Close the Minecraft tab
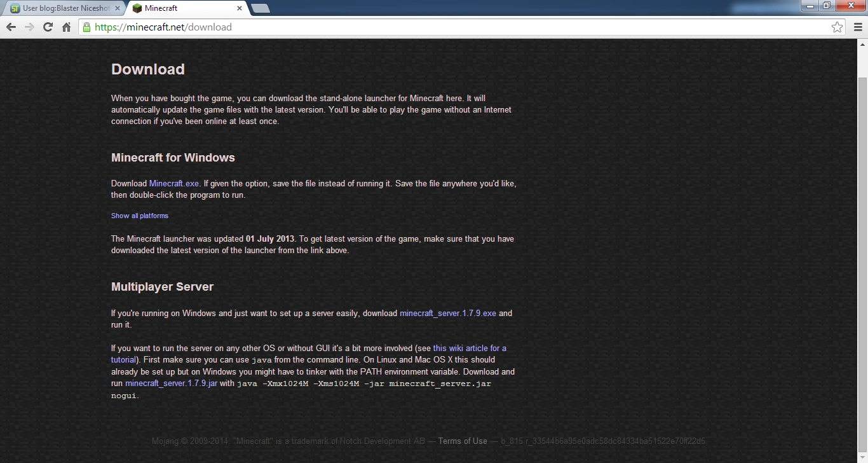Image resolution: width=868 pixels, height=463 pixels. click(240, 8)
